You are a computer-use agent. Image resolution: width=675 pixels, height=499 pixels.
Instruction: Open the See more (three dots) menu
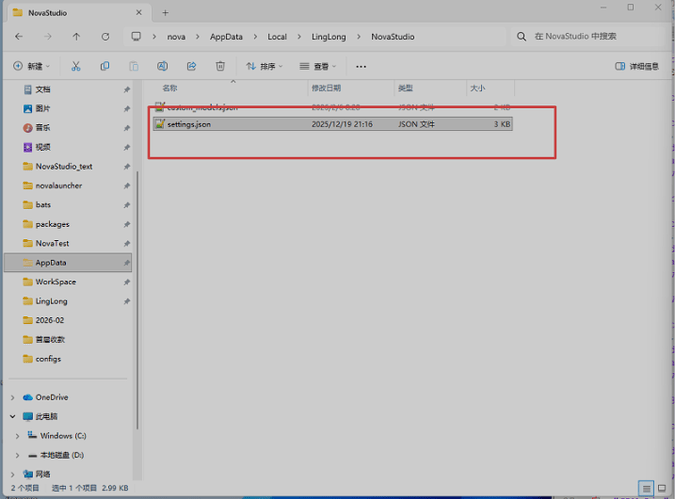pos(361,66)
